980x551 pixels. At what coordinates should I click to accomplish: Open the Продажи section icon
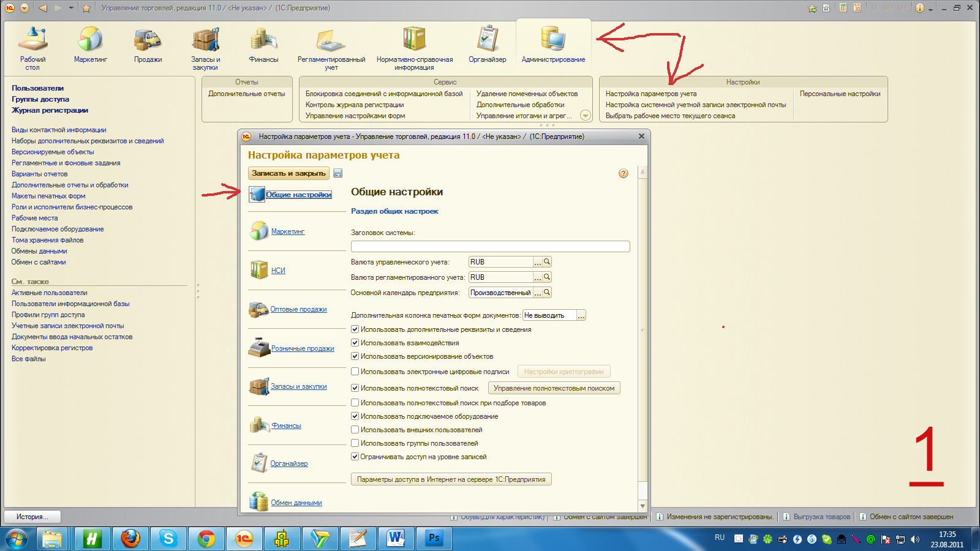point(148,39)
